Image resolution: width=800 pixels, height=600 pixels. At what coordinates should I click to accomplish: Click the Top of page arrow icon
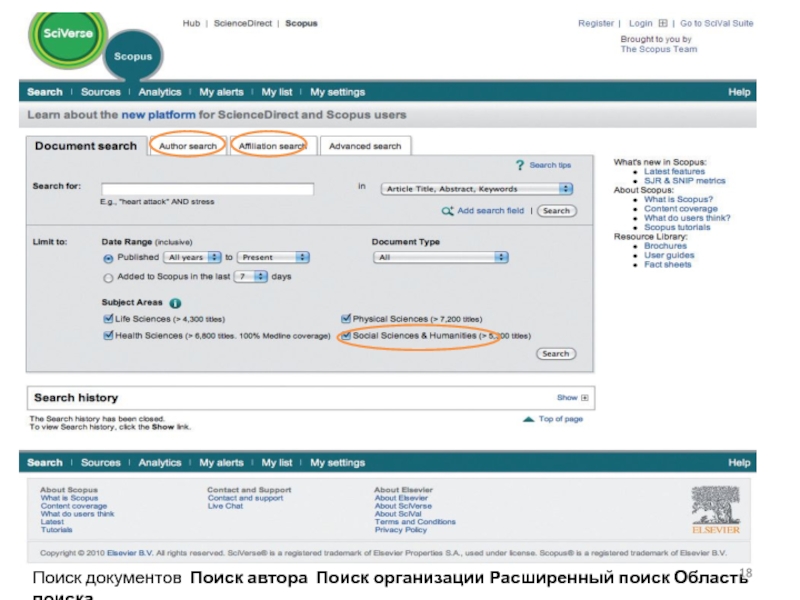[529, 419]
